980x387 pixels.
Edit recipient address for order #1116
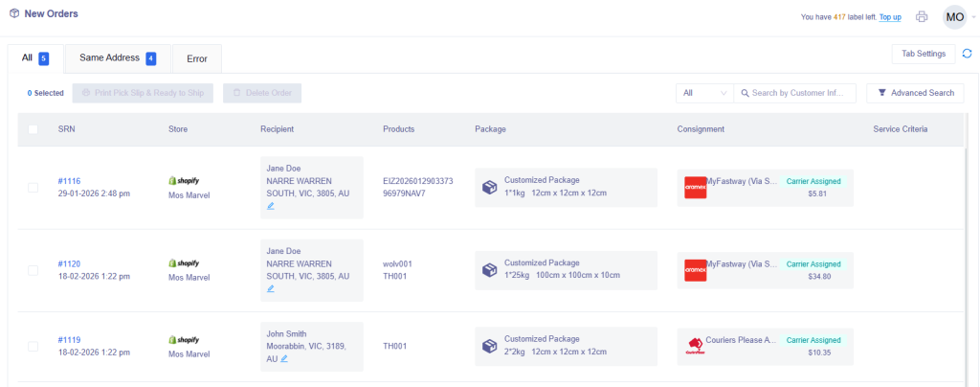(x=270, y=206)
